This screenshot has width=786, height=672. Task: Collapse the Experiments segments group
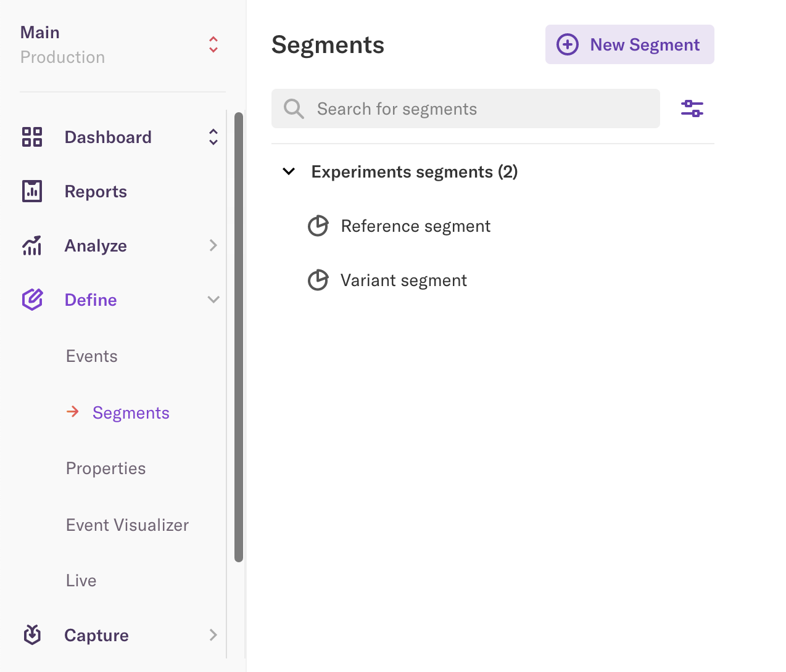pos(289,171)
